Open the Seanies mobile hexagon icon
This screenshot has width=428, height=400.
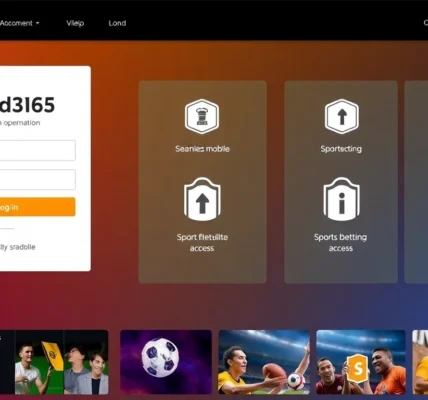202,116
